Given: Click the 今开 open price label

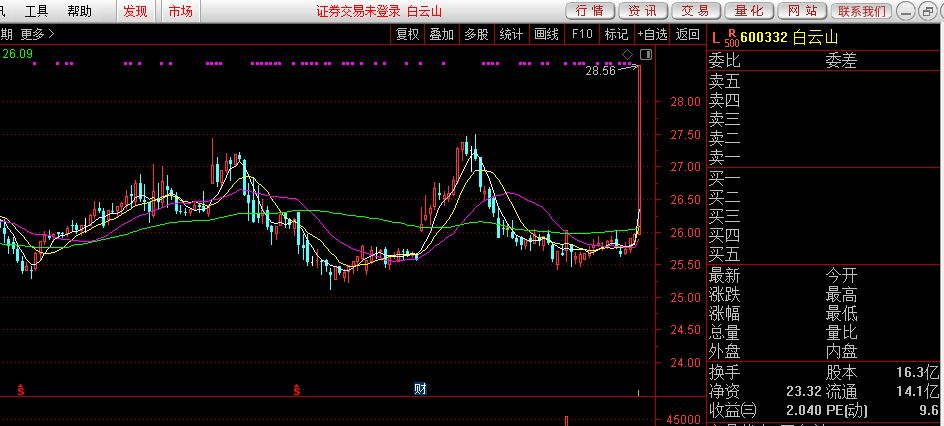Looking at the screenshot, I should (841, 276).
